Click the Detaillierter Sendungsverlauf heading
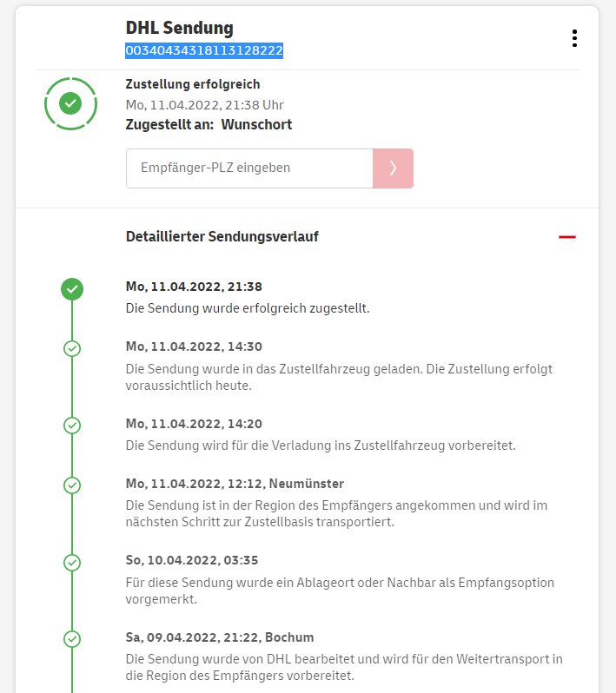The height and width of the screenshot is (693, 616). (x=222, y=236)
